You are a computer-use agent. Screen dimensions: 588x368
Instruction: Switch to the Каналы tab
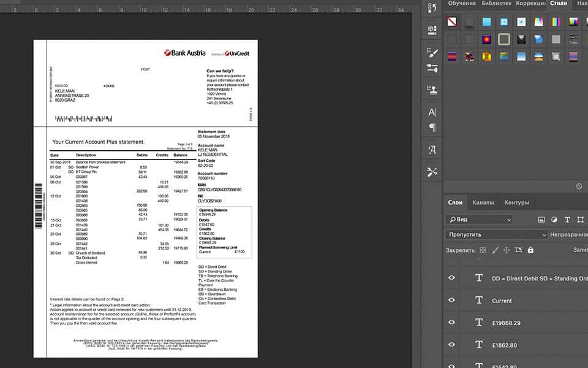[x=483, y=202]
